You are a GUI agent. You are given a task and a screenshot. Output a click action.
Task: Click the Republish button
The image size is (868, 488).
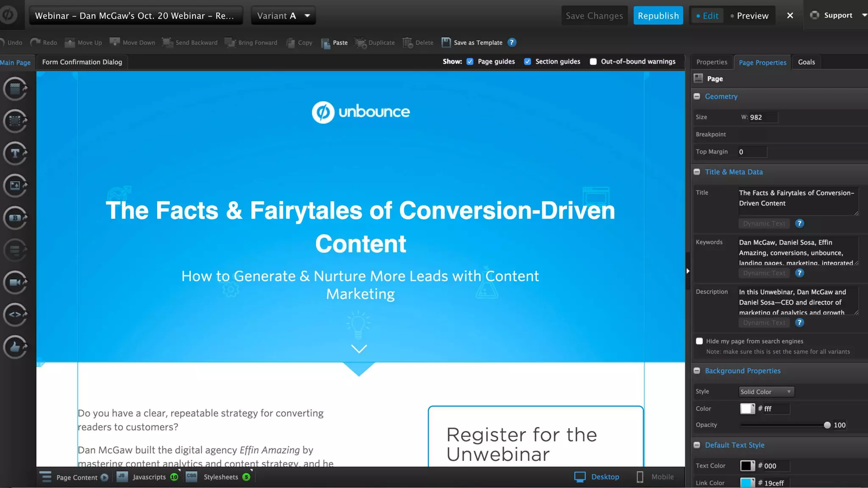(658, 16)
